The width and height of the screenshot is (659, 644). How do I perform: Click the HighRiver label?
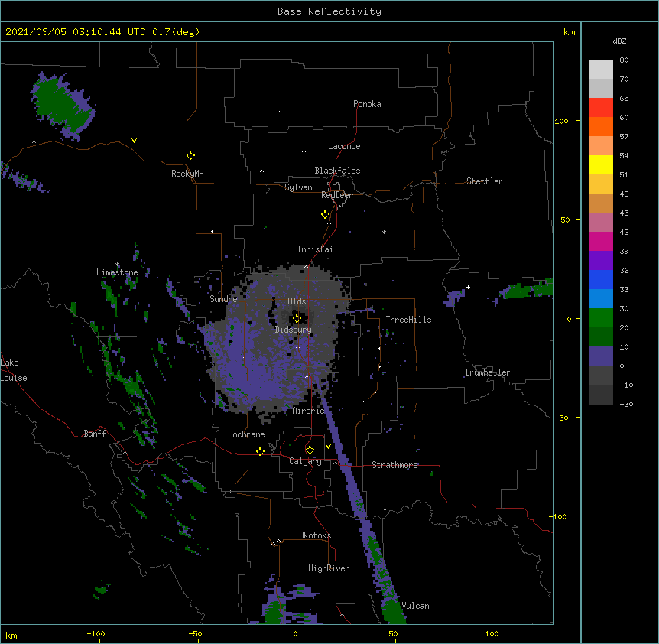[x=329, y=568]
